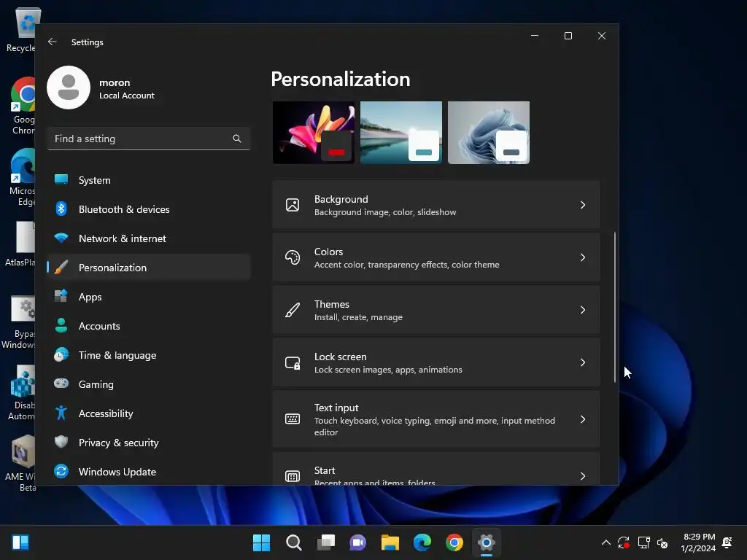Expand Themes settings chevron

click(583, 310)
